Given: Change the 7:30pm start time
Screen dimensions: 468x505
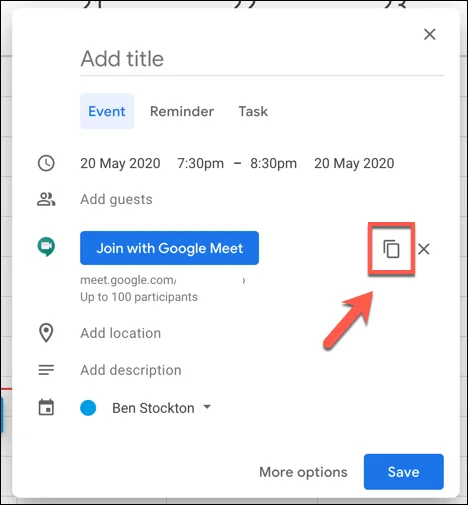Looking at the screenshot, I should [x=200, y=163].
